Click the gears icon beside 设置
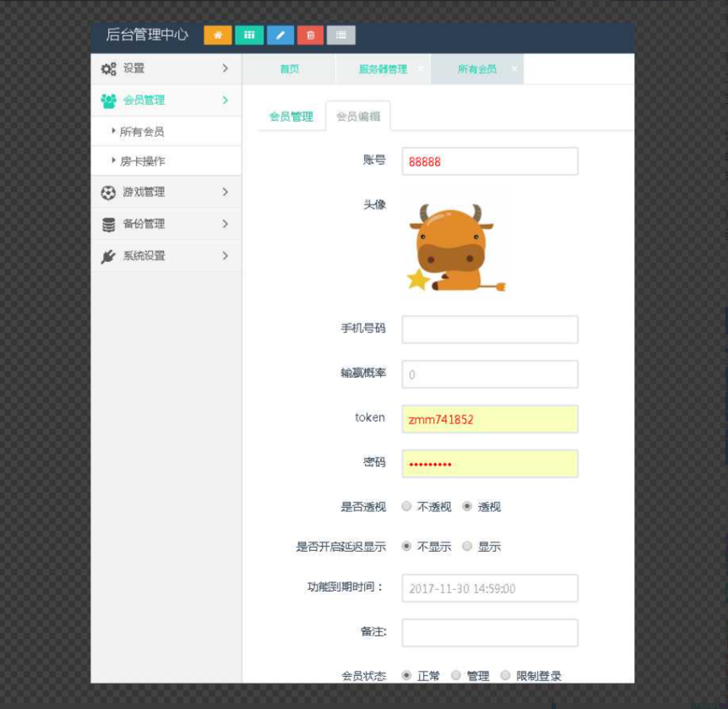The image size is (728, 709). point(107,68)
